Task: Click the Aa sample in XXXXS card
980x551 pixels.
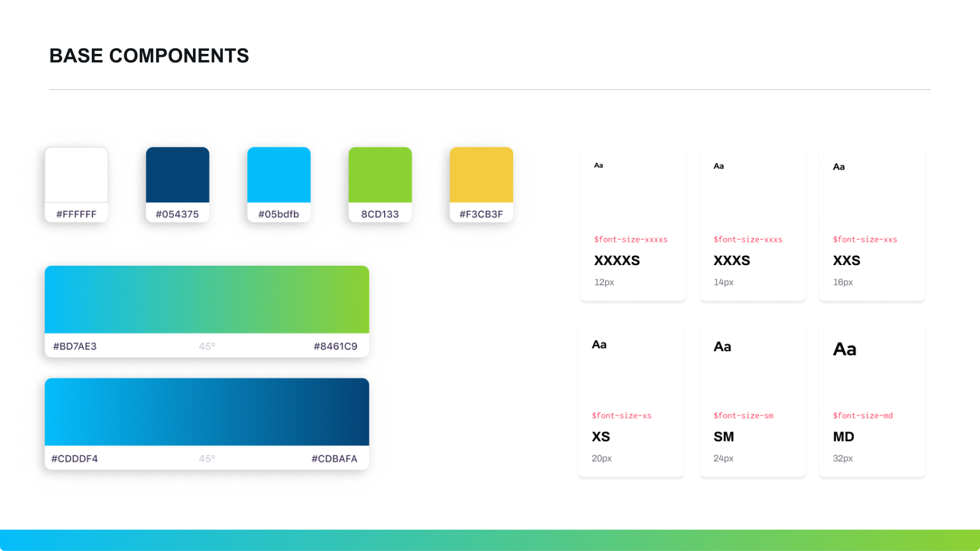Action: 598,165
